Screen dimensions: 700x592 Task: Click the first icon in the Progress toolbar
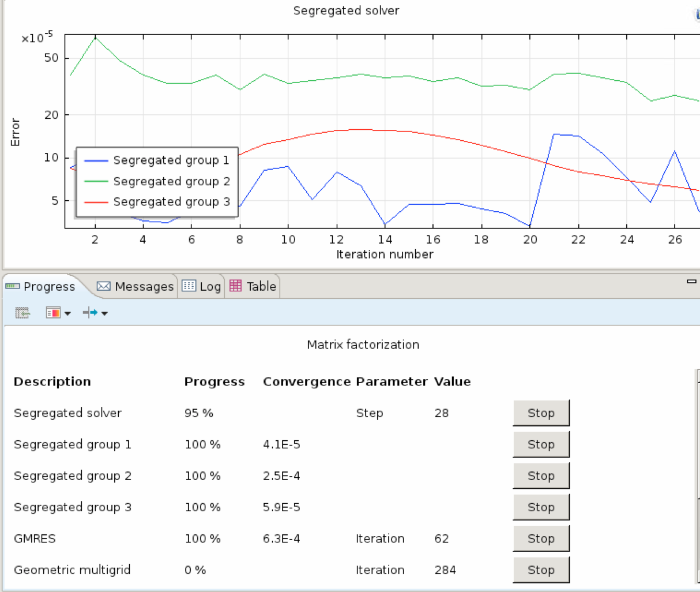click(x=22, y=313)
